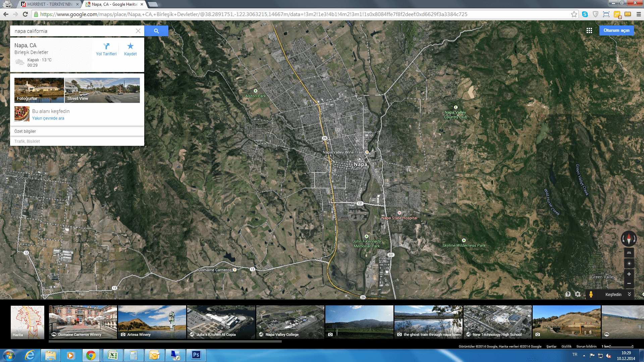Open the map settings gear

pyautogui.click(x=578, y=294)
